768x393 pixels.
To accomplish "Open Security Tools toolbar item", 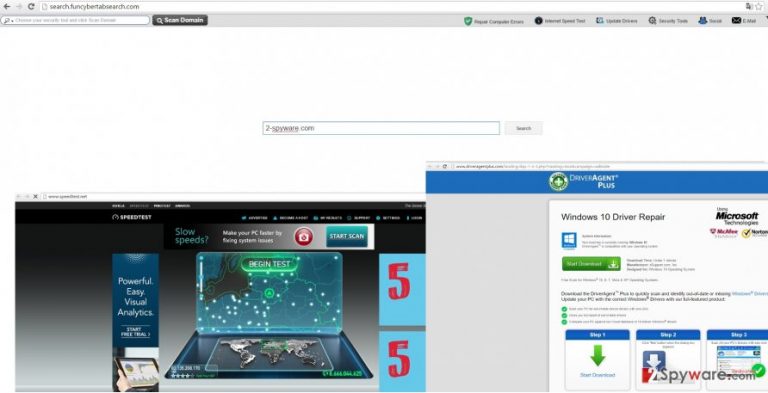I will click(668, 21).
